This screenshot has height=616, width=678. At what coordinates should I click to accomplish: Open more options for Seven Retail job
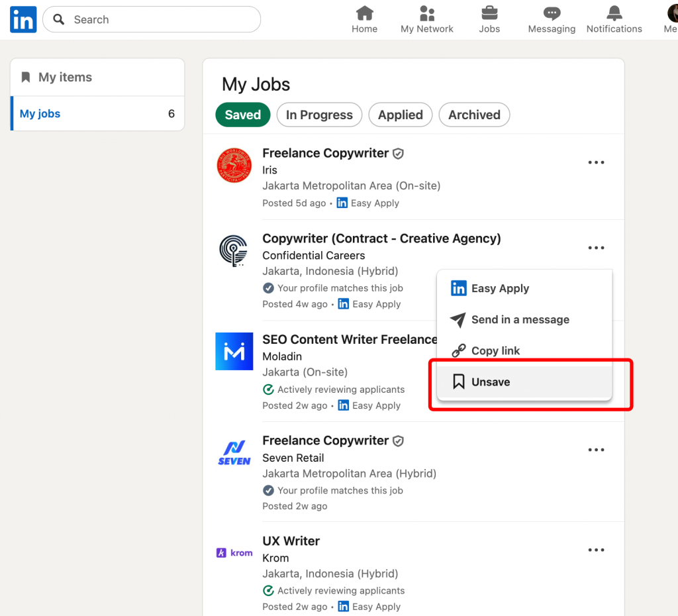coord(596,450)
